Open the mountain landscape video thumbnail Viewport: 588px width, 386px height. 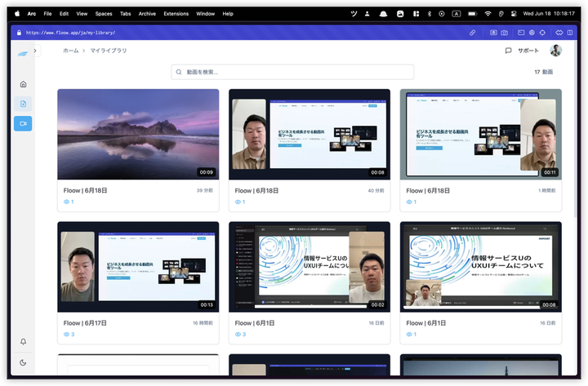coord(138,134)
